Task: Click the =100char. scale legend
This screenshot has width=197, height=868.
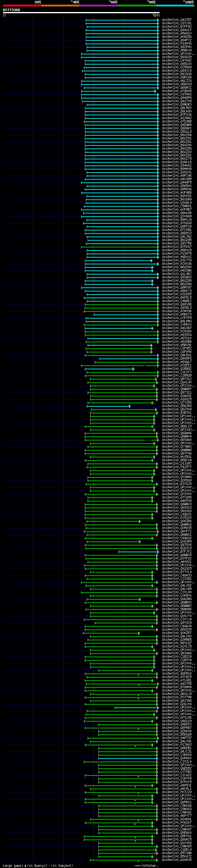Action: pyautogui.click(x=146, y=865)
